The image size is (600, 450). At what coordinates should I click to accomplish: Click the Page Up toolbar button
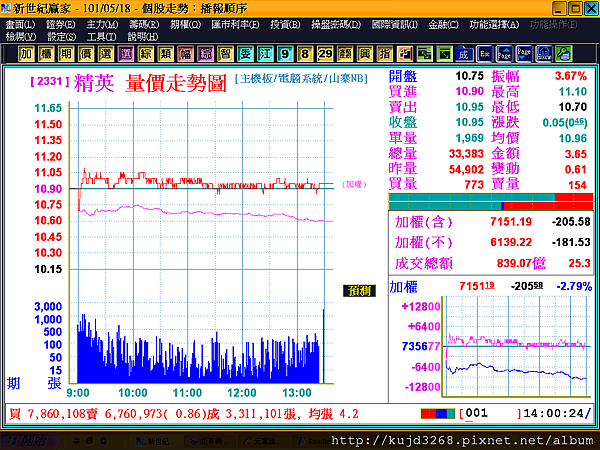tap(504, 54)
